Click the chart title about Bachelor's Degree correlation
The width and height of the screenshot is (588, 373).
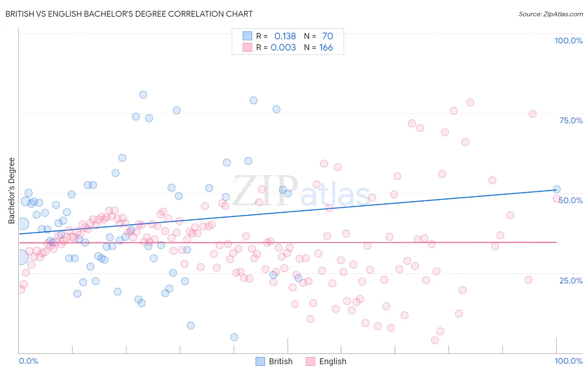point(129,14)
